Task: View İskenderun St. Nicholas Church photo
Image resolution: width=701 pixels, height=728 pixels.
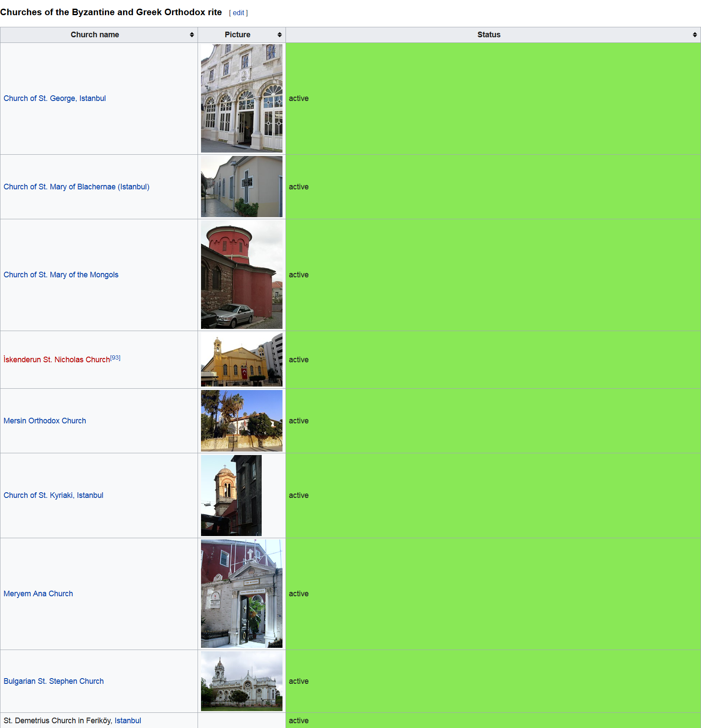Action: 242,360
